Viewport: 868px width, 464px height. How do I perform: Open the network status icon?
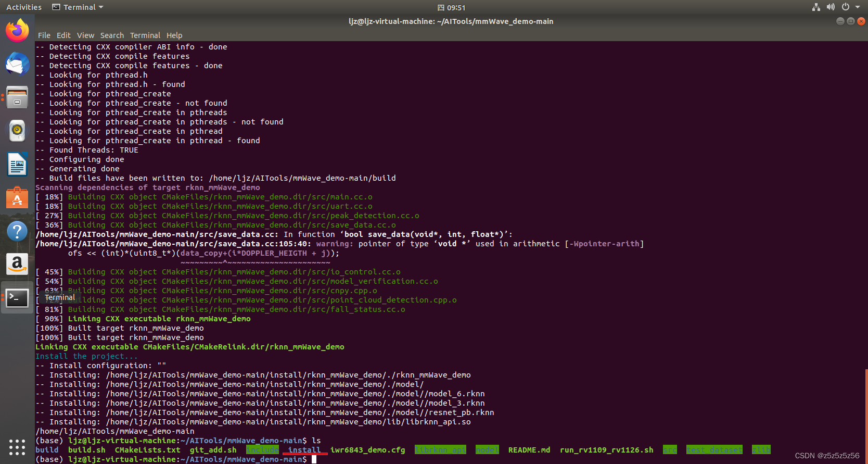816,7
